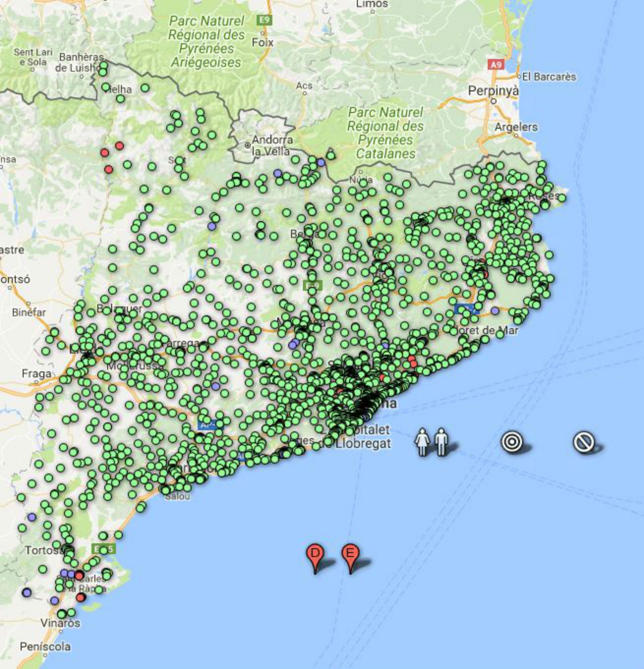
Task: Click the Limós label
Action: coord(372,4)
